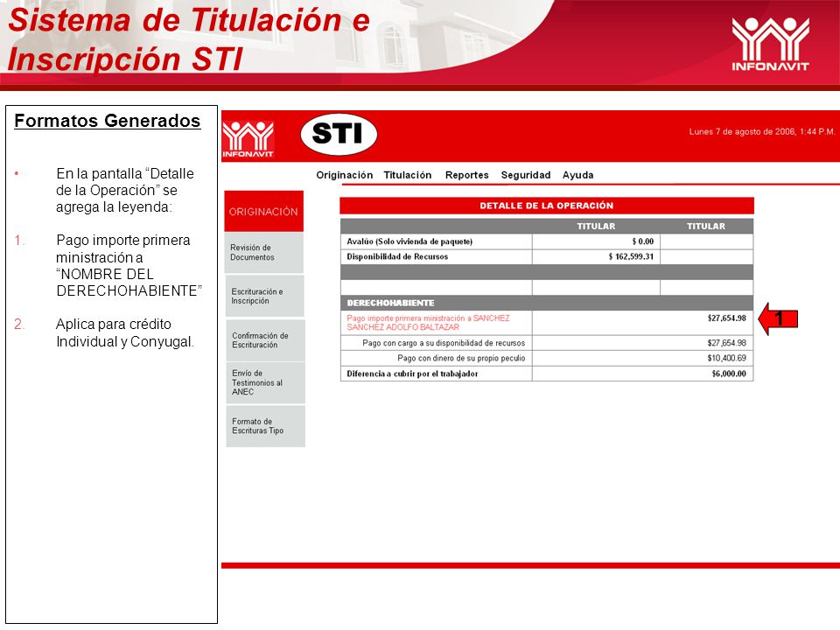The height and width of the screenshot is (630, 840).
Task: Open the Titulación menu
Action: tap(408, 175)
